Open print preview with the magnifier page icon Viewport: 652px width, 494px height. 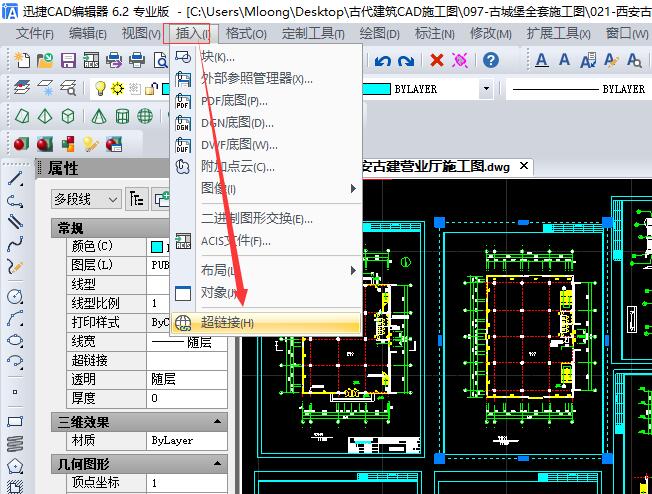point(161,60)
